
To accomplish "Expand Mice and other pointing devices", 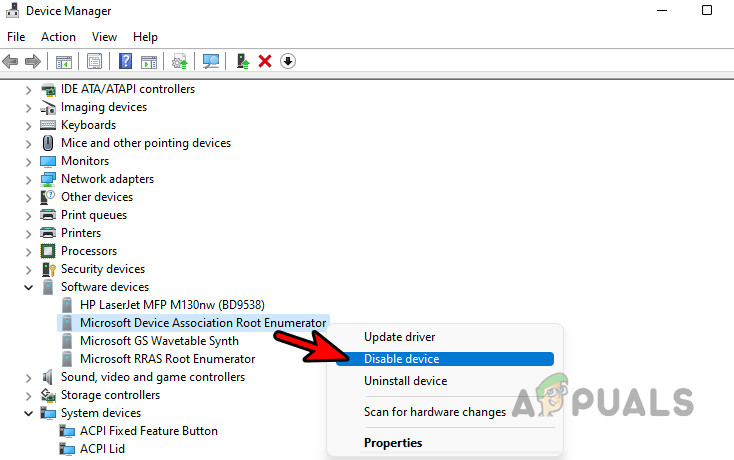I will tap(29, 143).
